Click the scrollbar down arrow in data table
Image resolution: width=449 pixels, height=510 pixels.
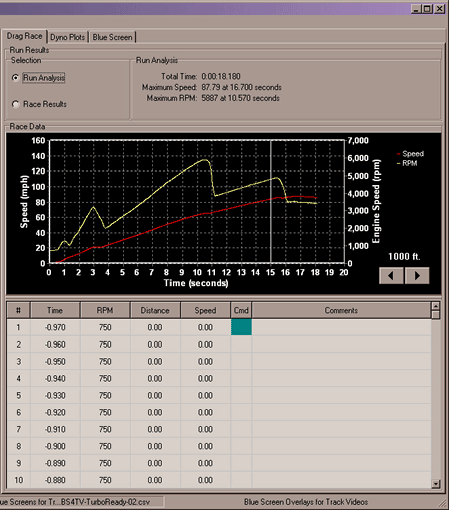[436, 484]
